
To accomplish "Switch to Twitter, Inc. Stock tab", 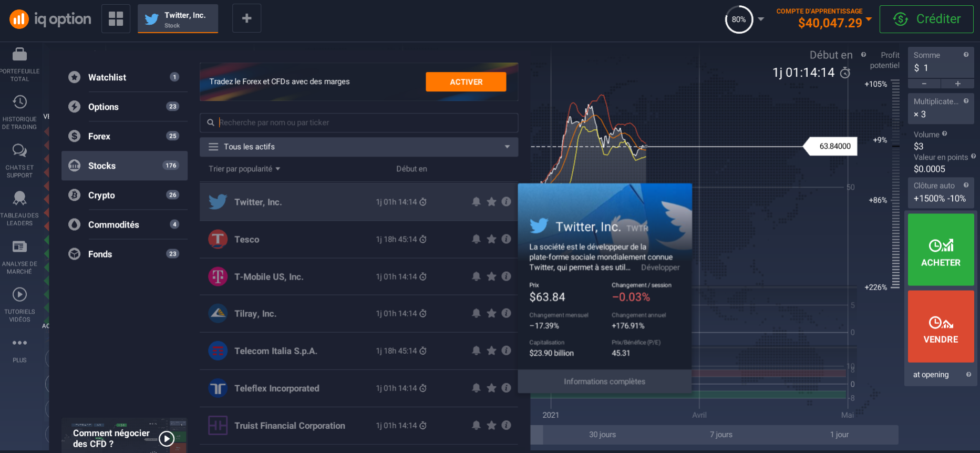I will 178,19.
